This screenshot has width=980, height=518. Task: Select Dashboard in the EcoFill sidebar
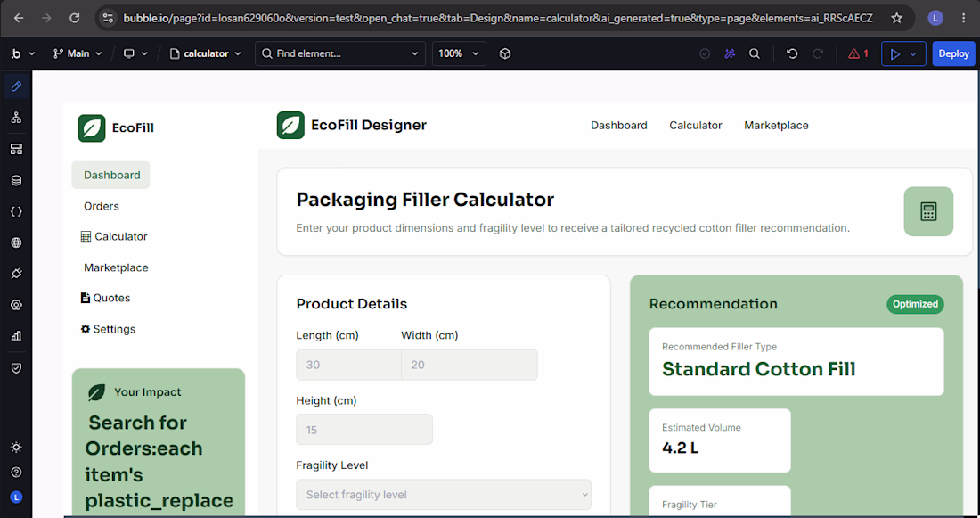click(111, 175)
